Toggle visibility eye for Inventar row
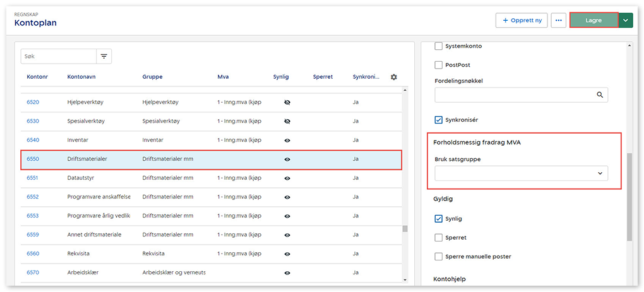The height and width of the screenshot is (292, 644). (x=287, y=140)
